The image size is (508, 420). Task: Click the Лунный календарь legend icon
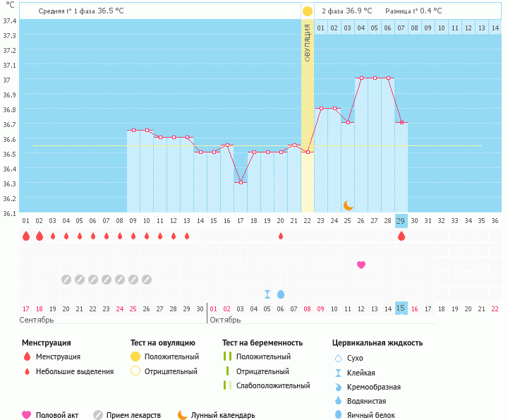coord(183,415)
